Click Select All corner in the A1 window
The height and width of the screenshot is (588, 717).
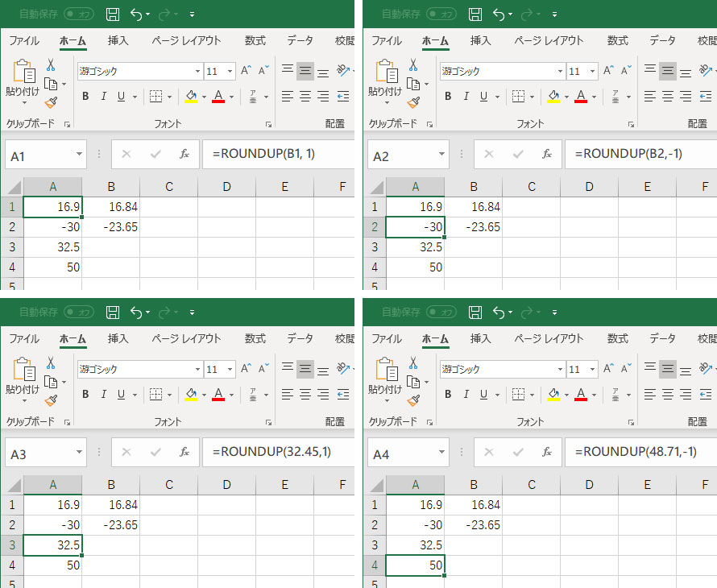pos(15,187)
